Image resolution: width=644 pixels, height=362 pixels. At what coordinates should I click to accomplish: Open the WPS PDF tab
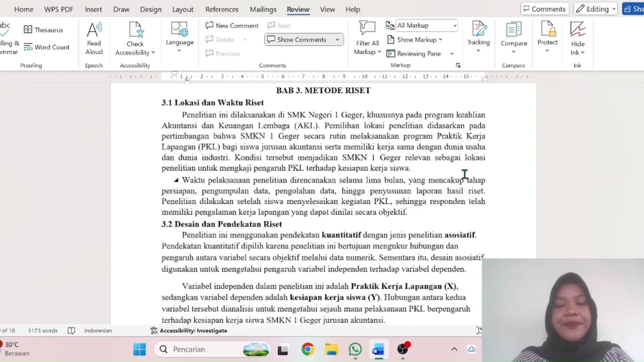pyautogui.click(x=58, y=9)
